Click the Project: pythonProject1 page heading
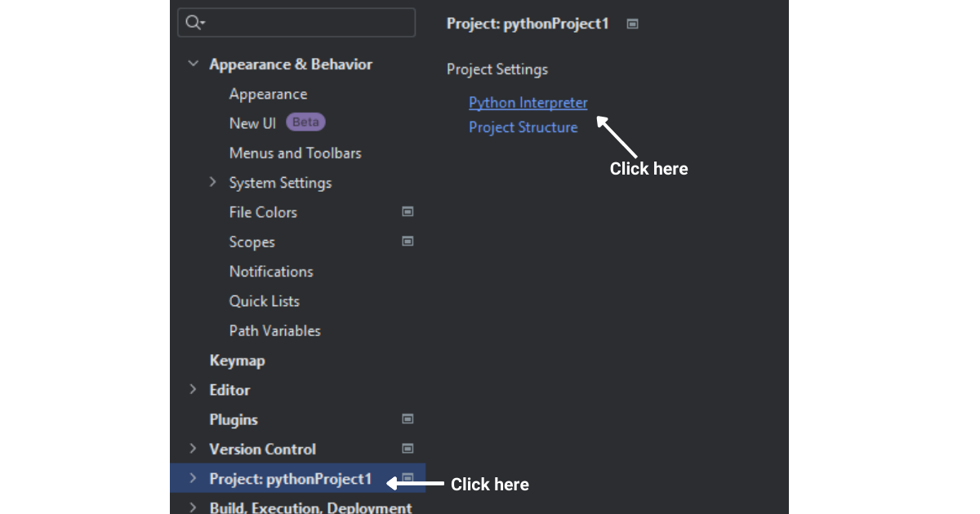This screenshot has width=980, height=514. point(528,24)
